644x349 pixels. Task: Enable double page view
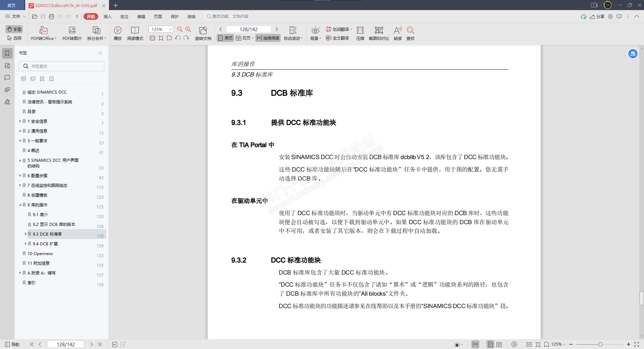(245, 38)
